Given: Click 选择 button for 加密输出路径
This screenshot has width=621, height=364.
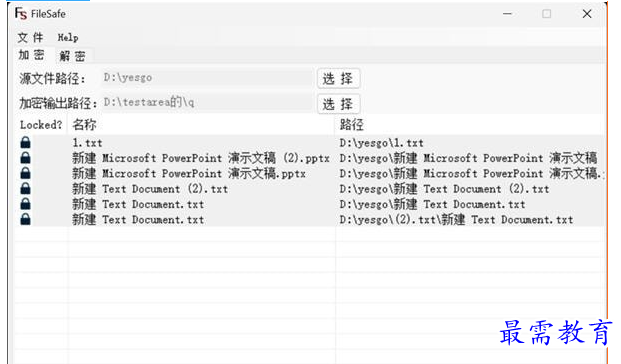Looking at the screenshot, I should click(338, 104).
